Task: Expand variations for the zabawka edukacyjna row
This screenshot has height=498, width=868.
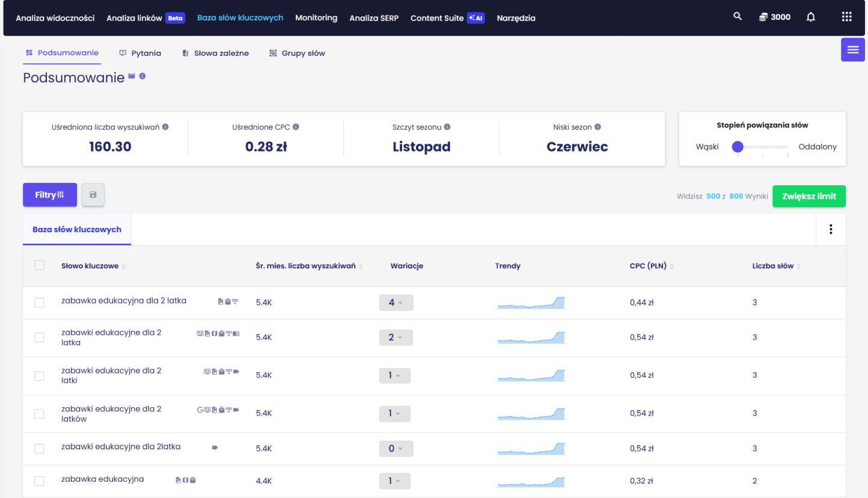Action: click(395, 481)
